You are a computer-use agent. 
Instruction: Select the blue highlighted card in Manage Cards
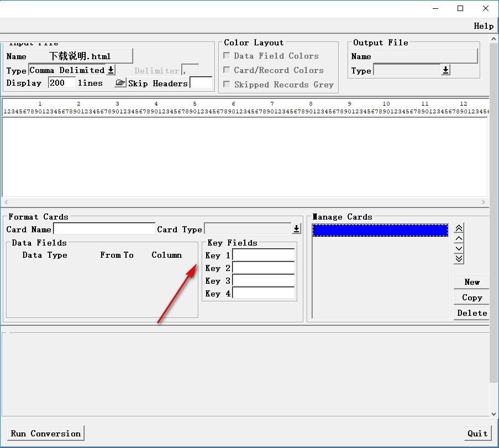pos(380,230)
